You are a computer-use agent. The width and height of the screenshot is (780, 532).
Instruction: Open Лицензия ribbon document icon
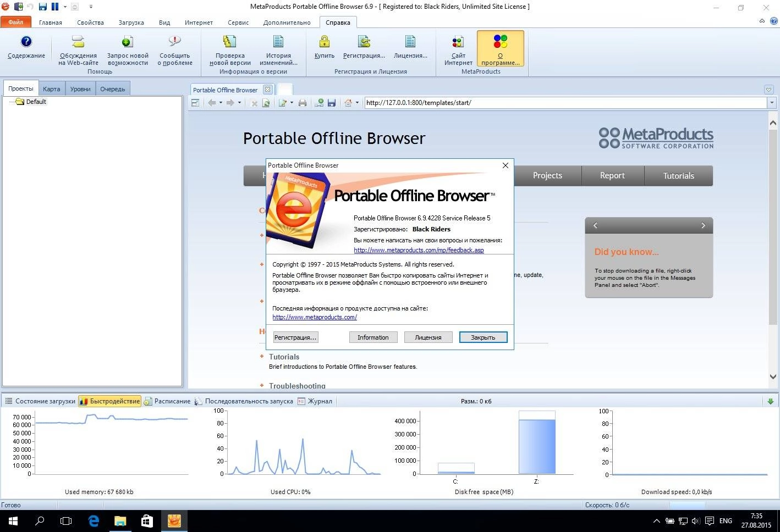coord(410,42)
